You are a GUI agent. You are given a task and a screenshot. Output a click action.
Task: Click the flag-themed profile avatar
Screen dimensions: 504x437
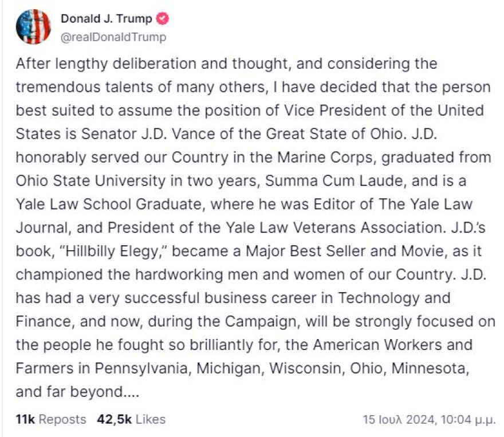[34, 27]
